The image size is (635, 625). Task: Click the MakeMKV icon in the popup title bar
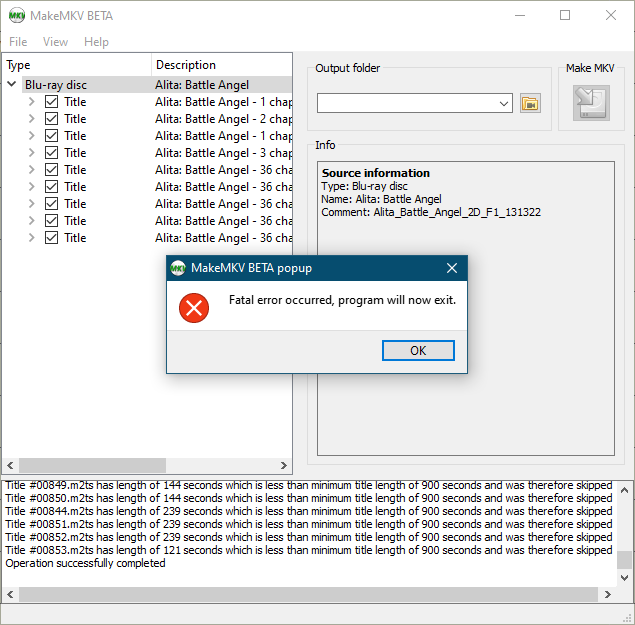177,268
